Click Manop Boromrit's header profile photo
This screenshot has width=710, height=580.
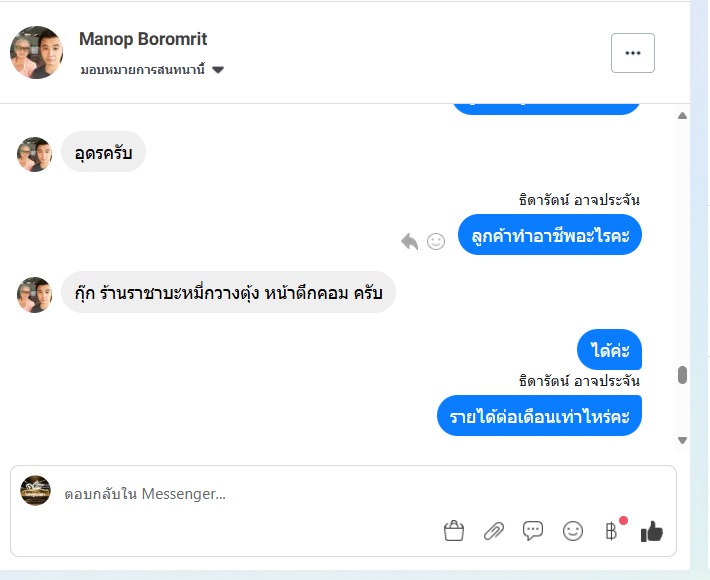pyautogui.click(x=37, y=52)
